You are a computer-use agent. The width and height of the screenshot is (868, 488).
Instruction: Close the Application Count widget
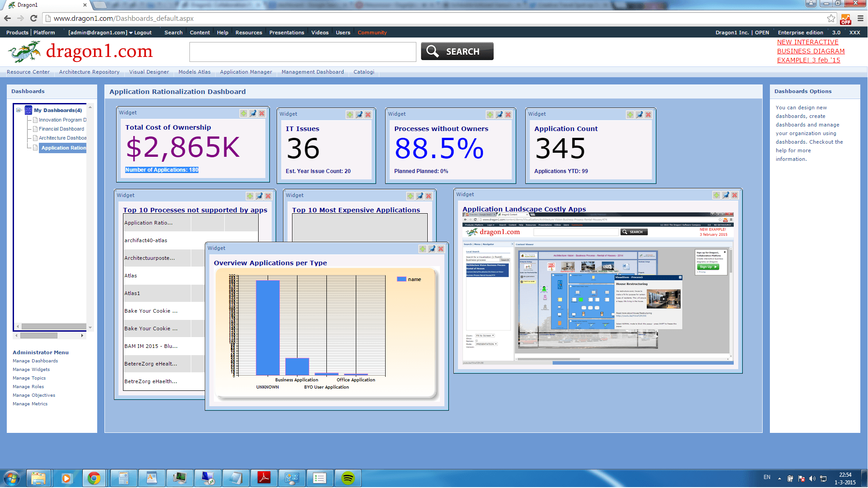[x=648, y=115]
